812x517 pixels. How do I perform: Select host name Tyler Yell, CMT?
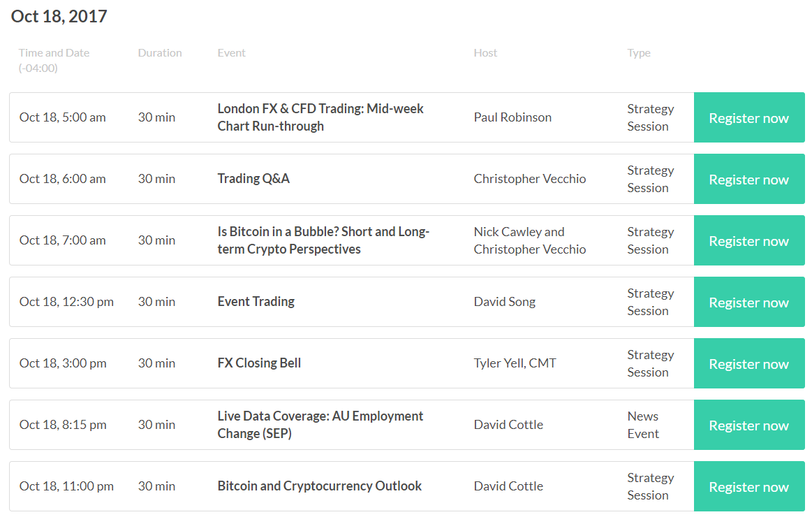coord(515,363)
